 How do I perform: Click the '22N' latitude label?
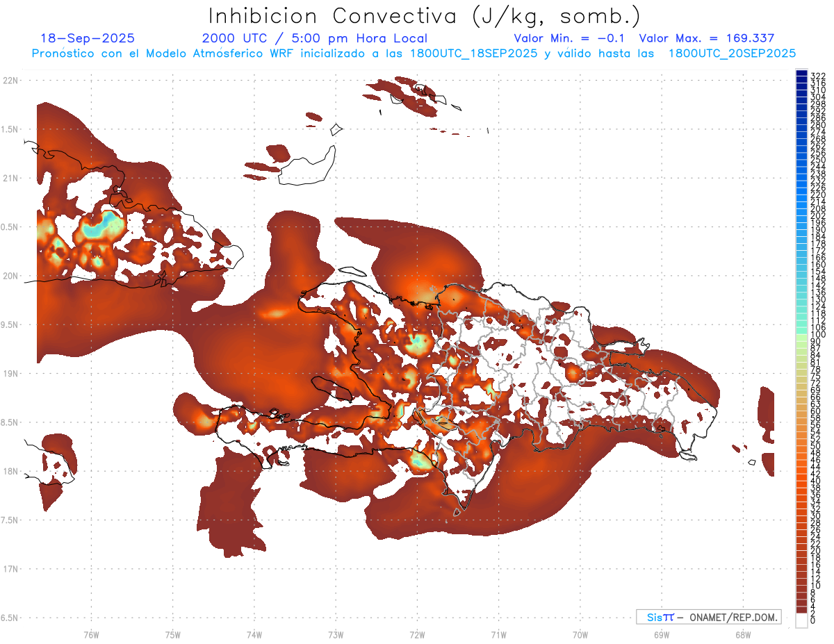coord(10,81)
